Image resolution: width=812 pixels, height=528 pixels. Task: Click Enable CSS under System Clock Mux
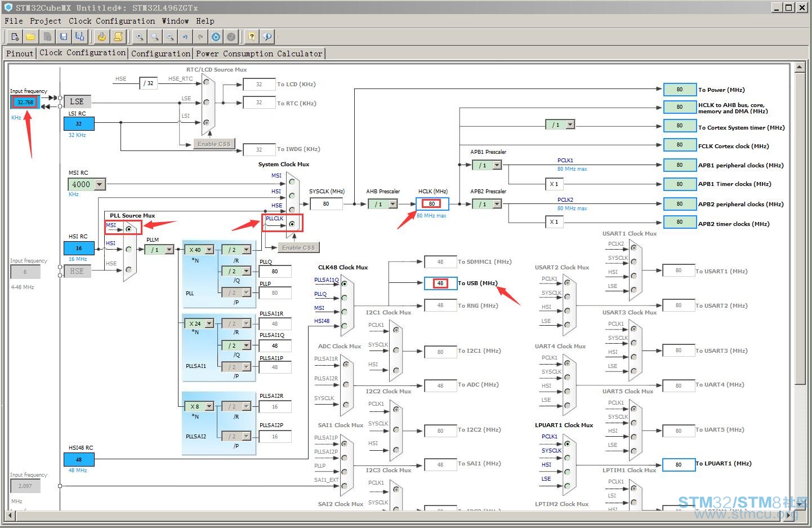click(x=298, y=247)
